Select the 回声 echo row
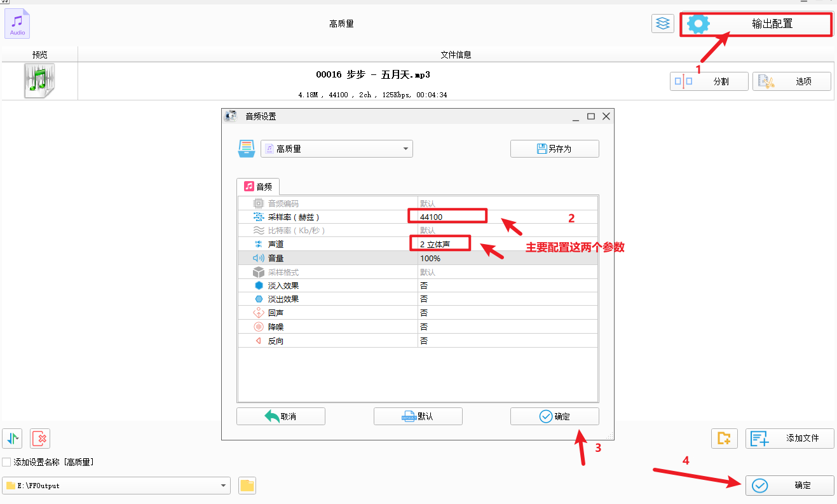 pos(418,313)
